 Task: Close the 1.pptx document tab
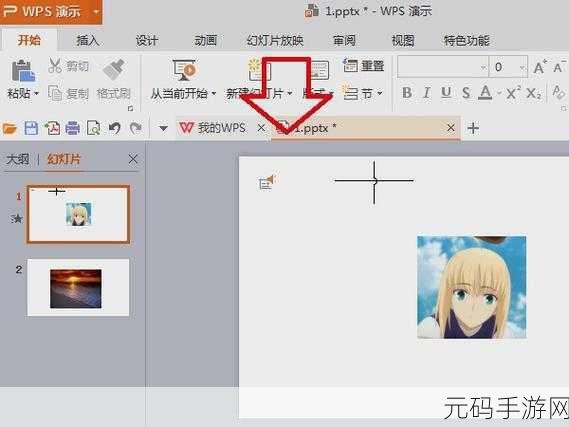450,128
